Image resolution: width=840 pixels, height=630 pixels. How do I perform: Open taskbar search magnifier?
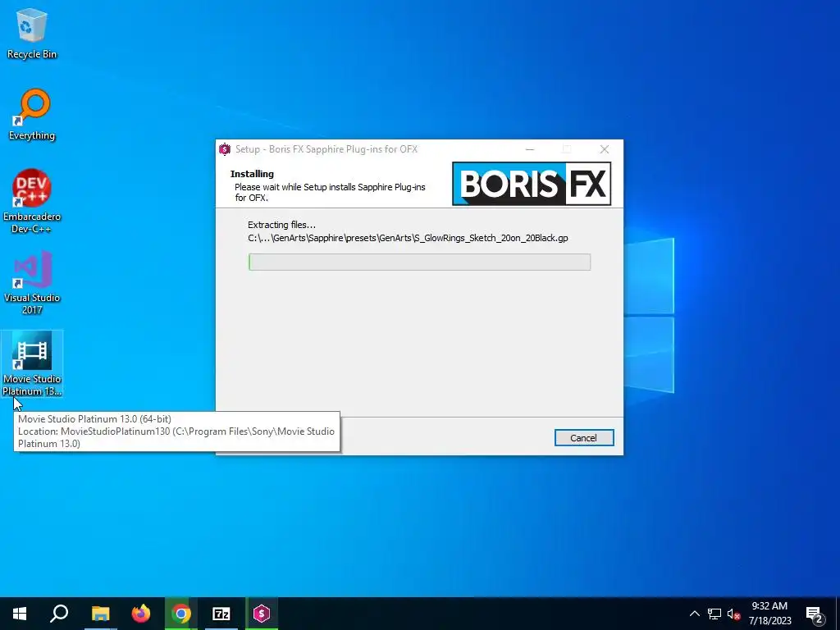(59, 614)
